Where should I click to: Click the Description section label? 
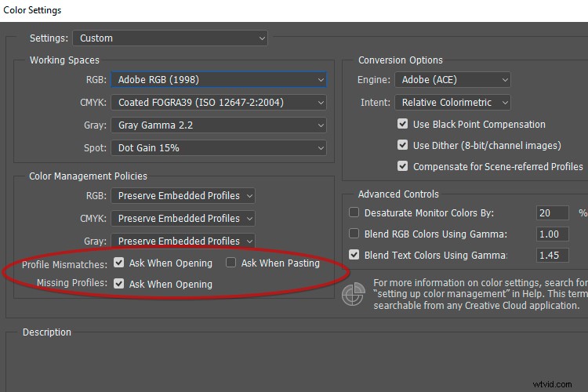coord(47,332)
